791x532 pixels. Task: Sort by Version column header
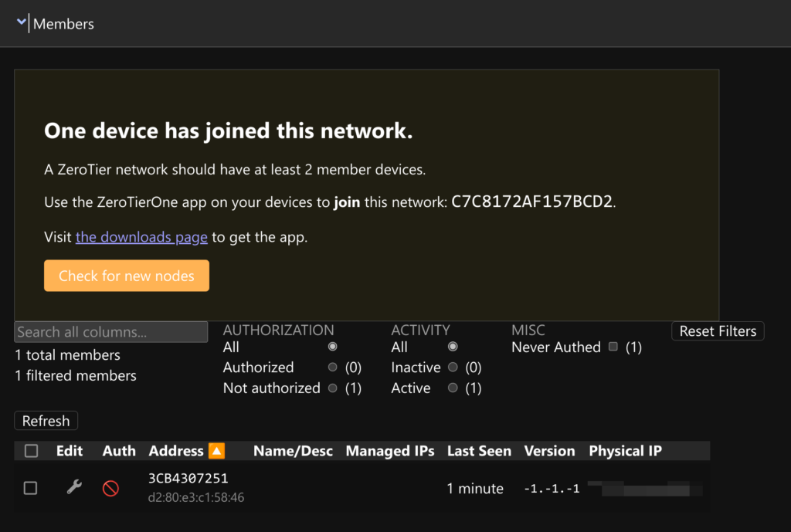coord(549,451)
